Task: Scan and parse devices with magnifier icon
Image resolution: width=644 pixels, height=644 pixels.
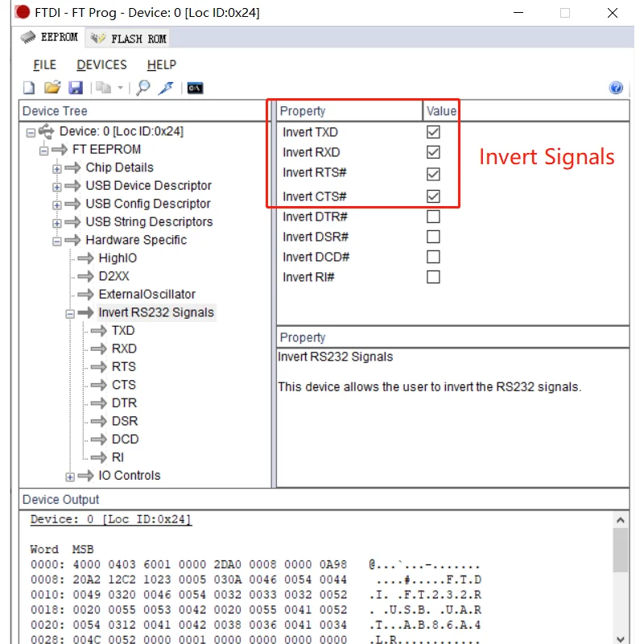Action: 143,88
